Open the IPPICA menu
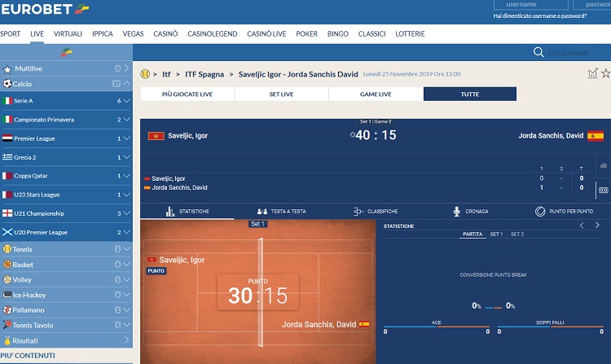Viewport: 611px width, 364px height. pyautogui.click(x=103, y=34)
